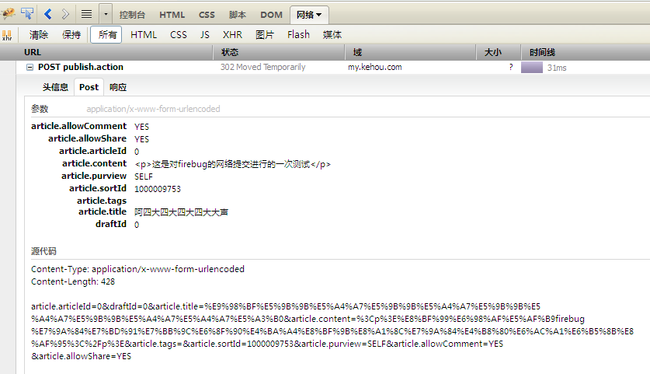The width and height of the screenshot is (650, 374).
Task: Open the small dropdown arrow beside the lines icon
Action: pos(106,15)
